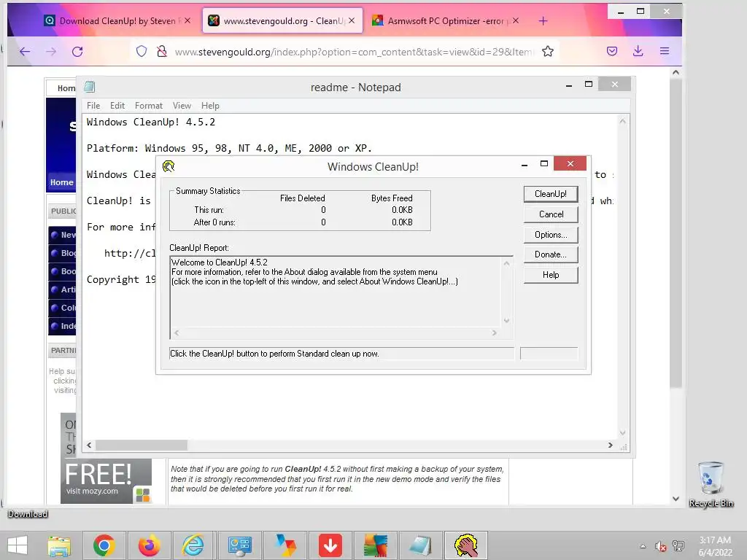Screen dimensions: 747x560
Task: Open File Explorer from taskbar
Action: pyautogui.click(x=59, y=545)
